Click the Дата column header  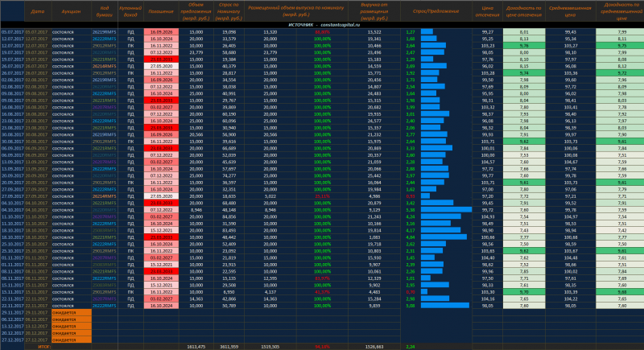click(x=37, y=12)
